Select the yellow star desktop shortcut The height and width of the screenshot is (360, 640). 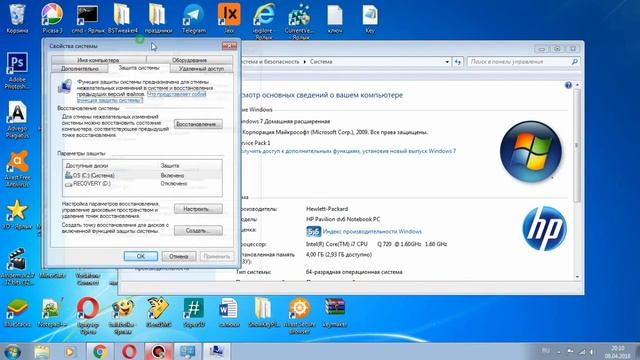click(17, 214)
